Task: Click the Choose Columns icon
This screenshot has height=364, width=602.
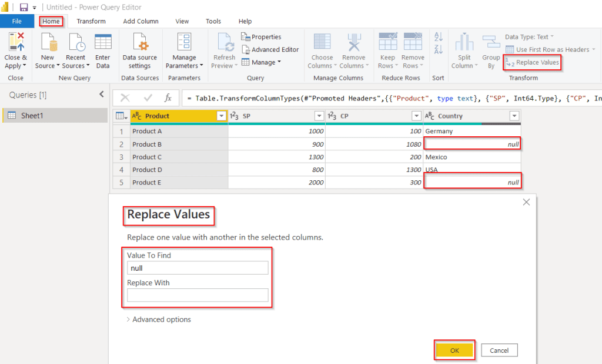Action: click(x=322, y=42)
